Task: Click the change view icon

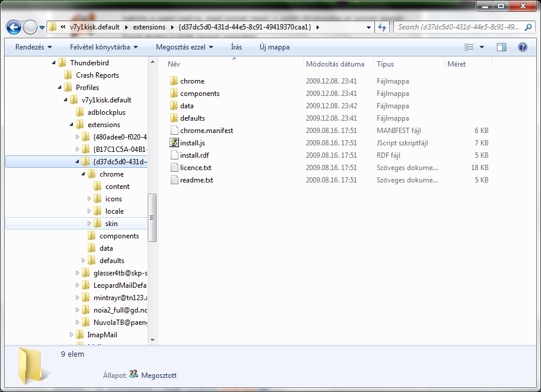Action: [469, 47]
